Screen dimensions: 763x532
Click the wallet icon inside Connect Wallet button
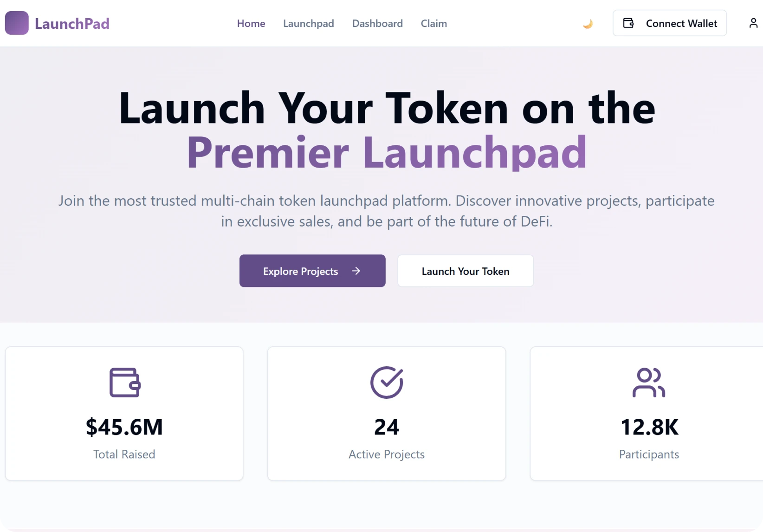pos(628,23)
